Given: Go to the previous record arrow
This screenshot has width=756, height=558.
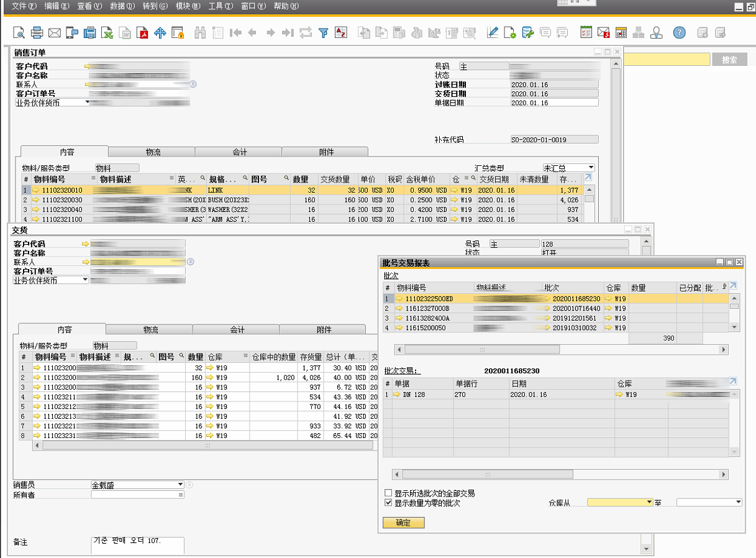Looking at the screenshot, I should [252, 33].
